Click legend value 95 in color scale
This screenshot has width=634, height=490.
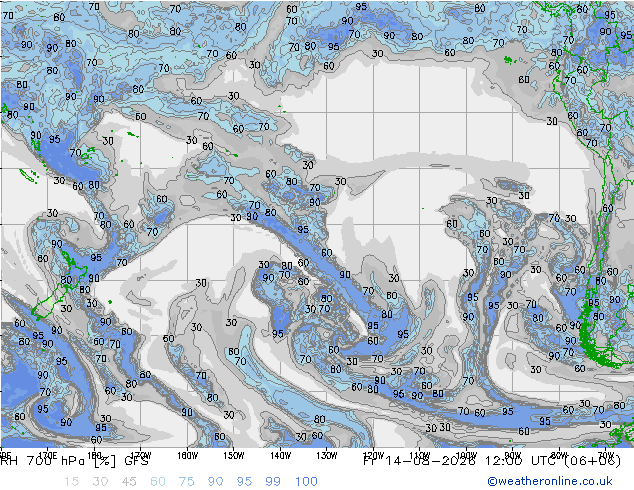coord(244,482)
